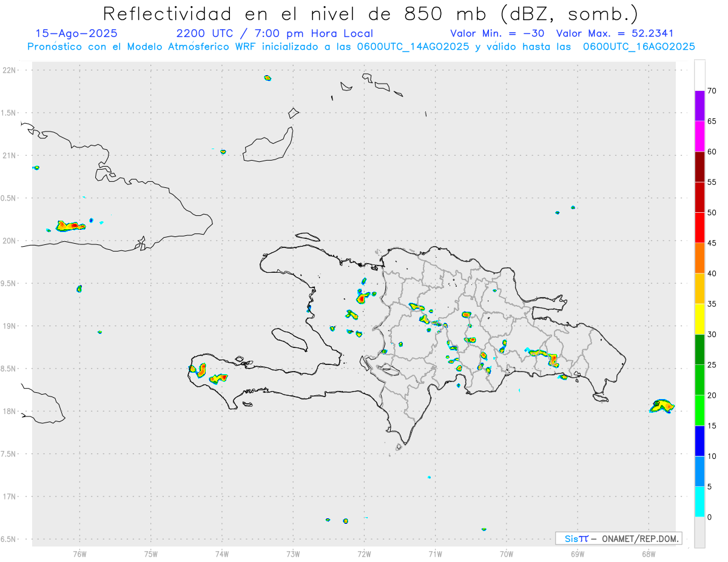Select the dark green 25-30 dBZ band
The width and height of the screenshot is (728, 562).
click(699, 350)
